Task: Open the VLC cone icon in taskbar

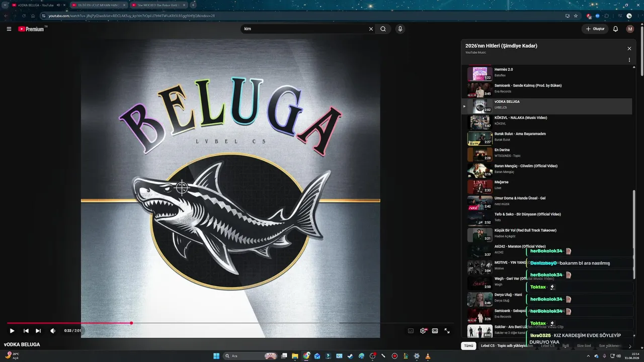Action: (x=428, y=356)
